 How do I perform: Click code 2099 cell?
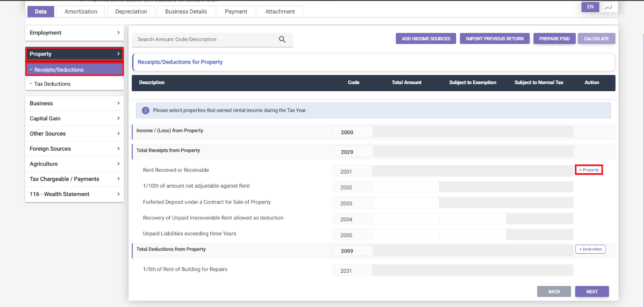[352, 251]
